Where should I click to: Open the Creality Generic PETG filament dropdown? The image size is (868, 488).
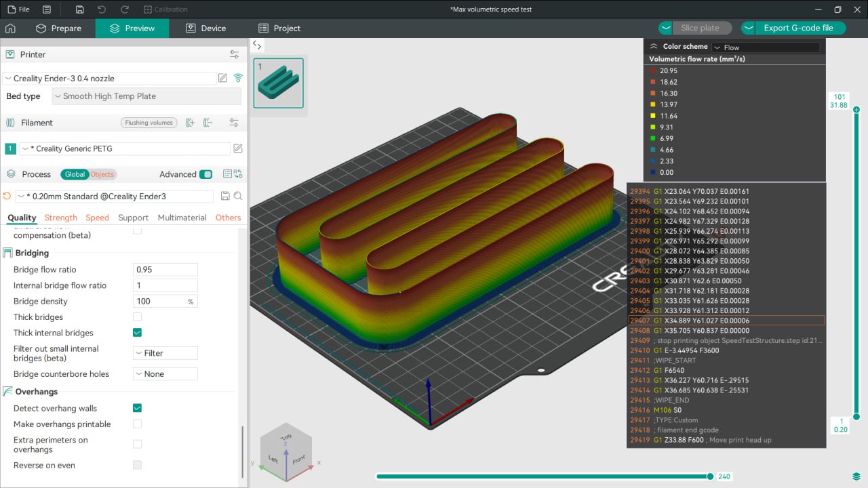(125, 148)
